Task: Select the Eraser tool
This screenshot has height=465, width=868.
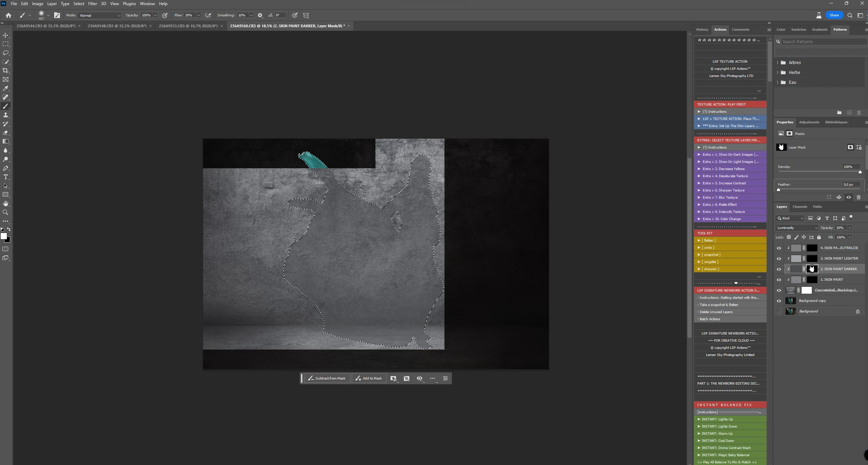Action: (5, 133)
